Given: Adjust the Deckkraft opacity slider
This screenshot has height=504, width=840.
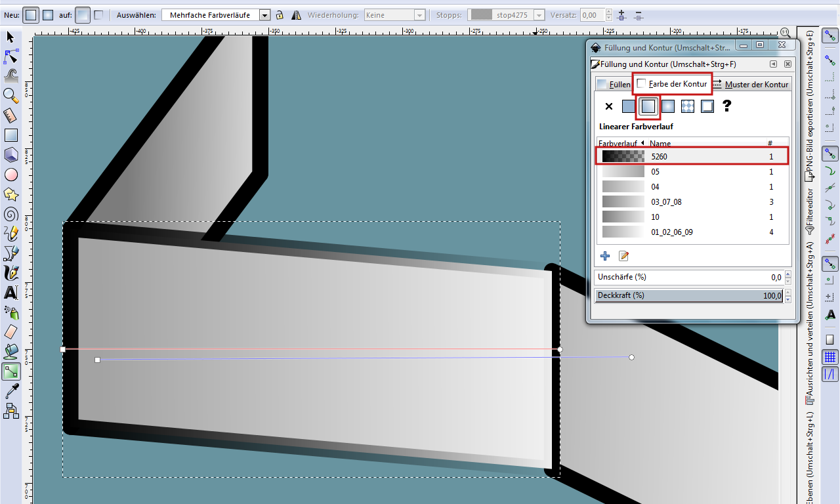Looking at the screenshot, I should [689, 296].
